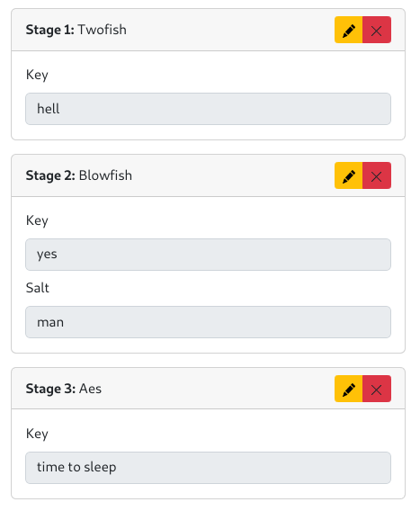Click the Twofish key field containing hell
The width and height of the screenshot is (420, 511).
click(209, 109)
